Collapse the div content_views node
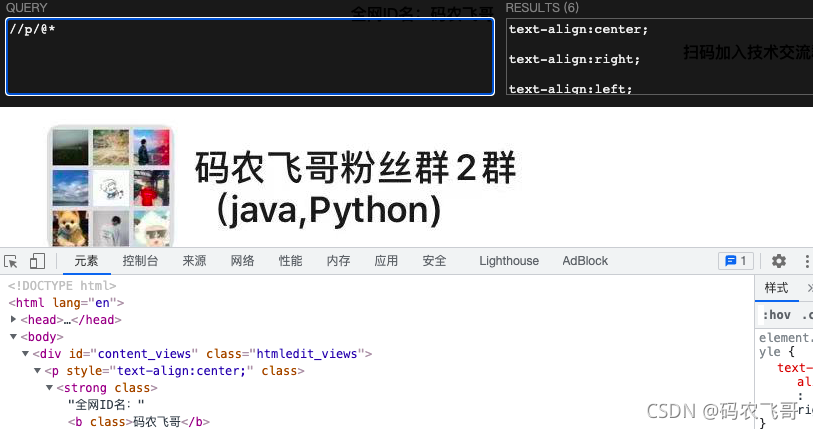 pos(25,354)
